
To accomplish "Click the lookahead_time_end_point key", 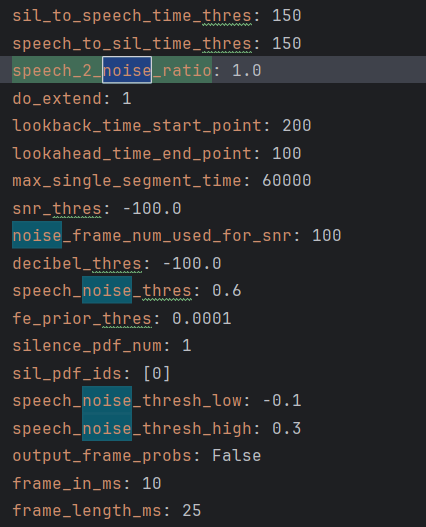I will pyautogui.click(x=132, y=154).
